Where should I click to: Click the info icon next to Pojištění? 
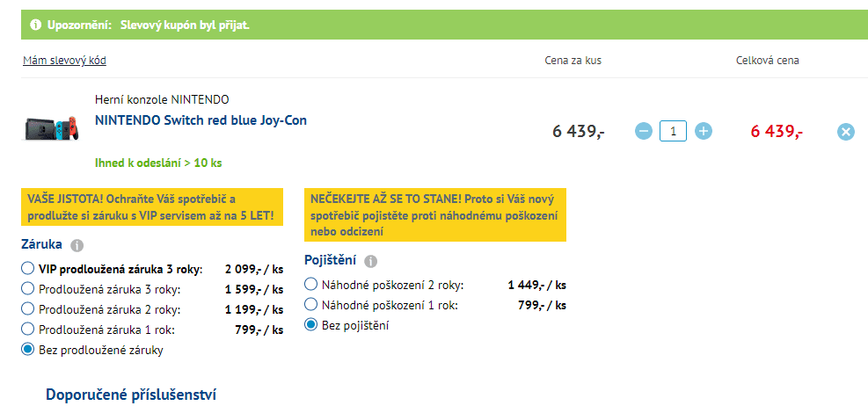tap(370, 262)
